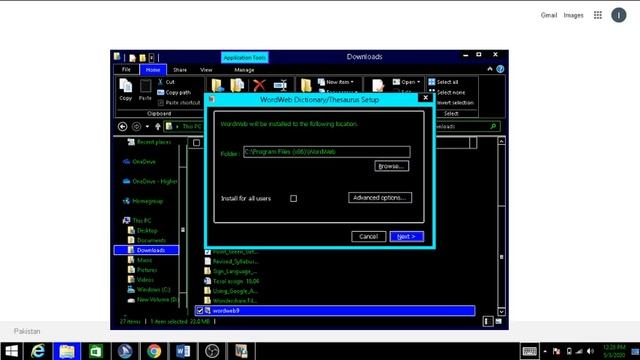Click the Copy to folder icon
640x360 pixels.
pos(237,85)
